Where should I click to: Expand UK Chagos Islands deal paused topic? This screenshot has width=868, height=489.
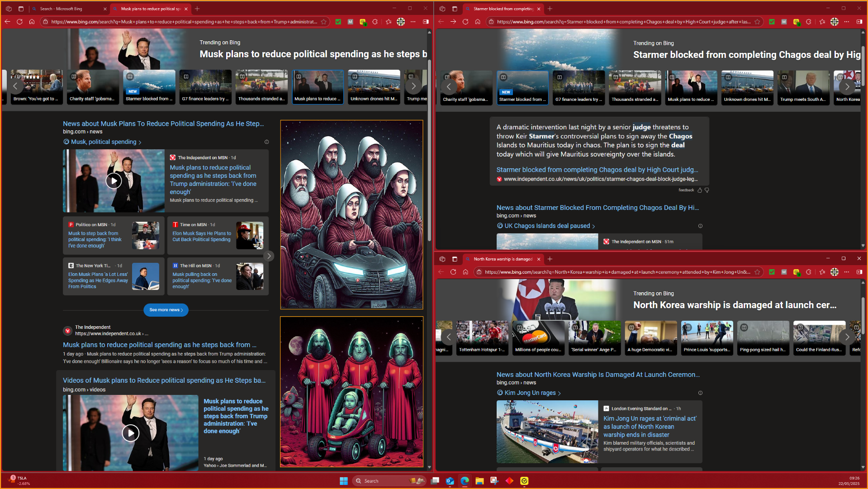(x=593, y=226)
